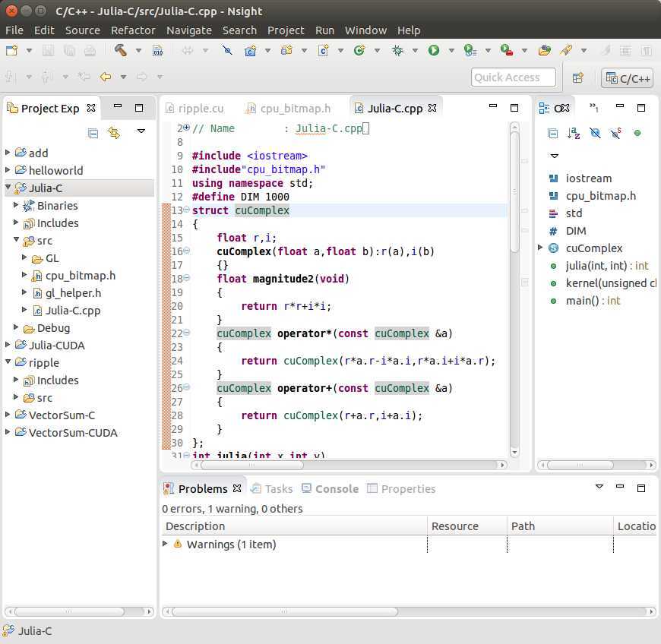Open the Problems view menu dropdown triangle
This screenshot has height=644, width=661.
(x=599, y=487)
